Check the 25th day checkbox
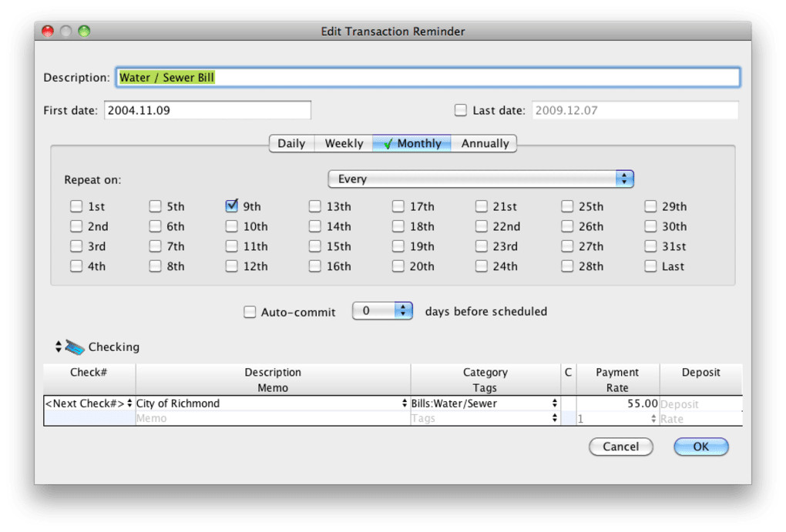Screen dimensions: 786x532 click(567, 206)
